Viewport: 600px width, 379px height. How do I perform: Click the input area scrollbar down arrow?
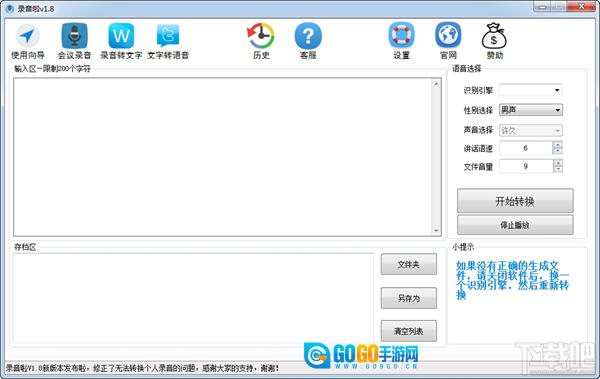tap(436, 230)
